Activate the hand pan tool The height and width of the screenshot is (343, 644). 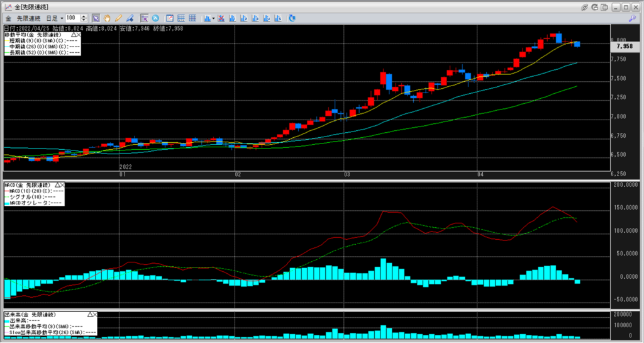click(x=107, y=18)
